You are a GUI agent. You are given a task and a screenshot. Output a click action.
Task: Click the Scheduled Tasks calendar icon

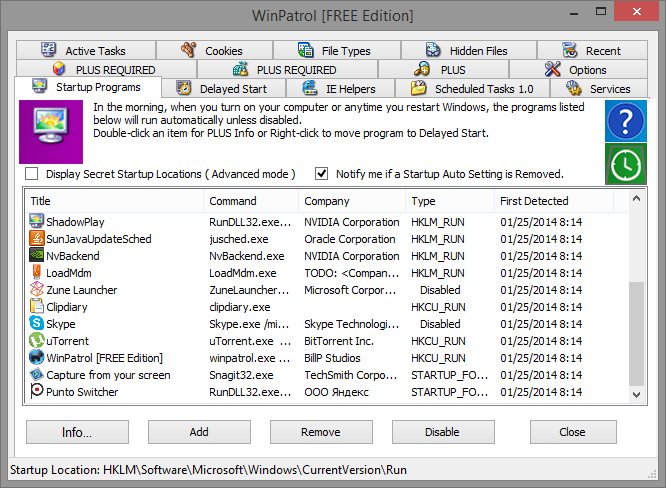click(418, 88)
